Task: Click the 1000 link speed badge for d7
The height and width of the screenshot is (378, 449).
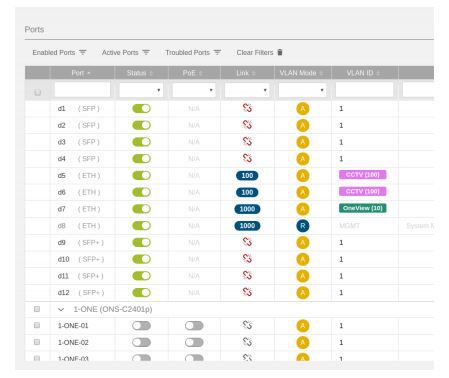Action: click(x=247, y=209)
